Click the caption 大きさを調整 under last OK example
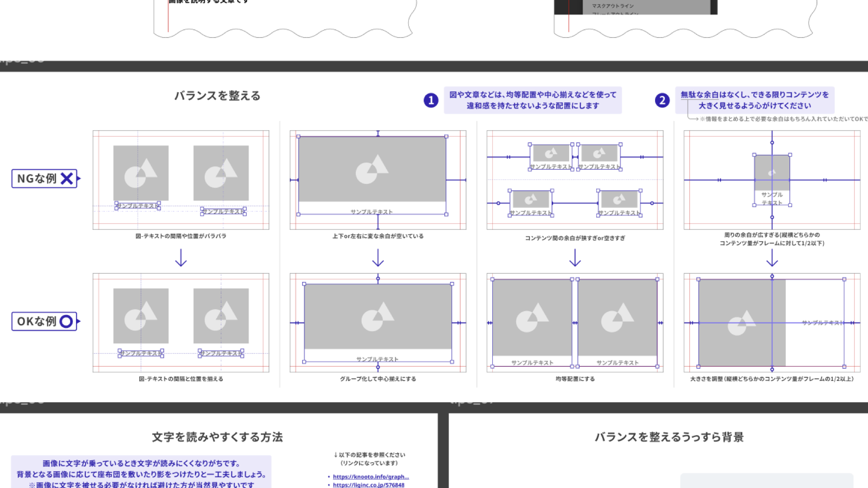Viewport: 868px width, 488px height. click(x=772, y=379)
